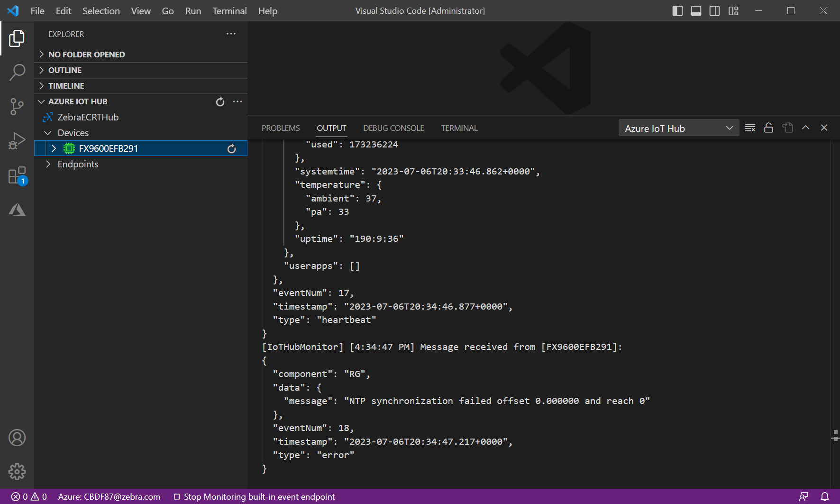Show errors and warnings count in status bar
Viewport: 840px width, 504px height.
pyautogui.click(x=29, y=496)
